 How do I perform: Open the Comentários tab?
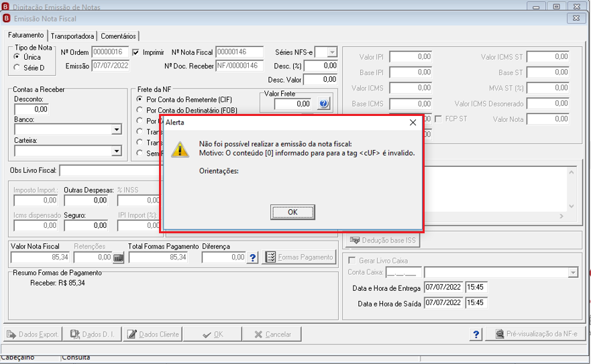[x=118, y=36]
